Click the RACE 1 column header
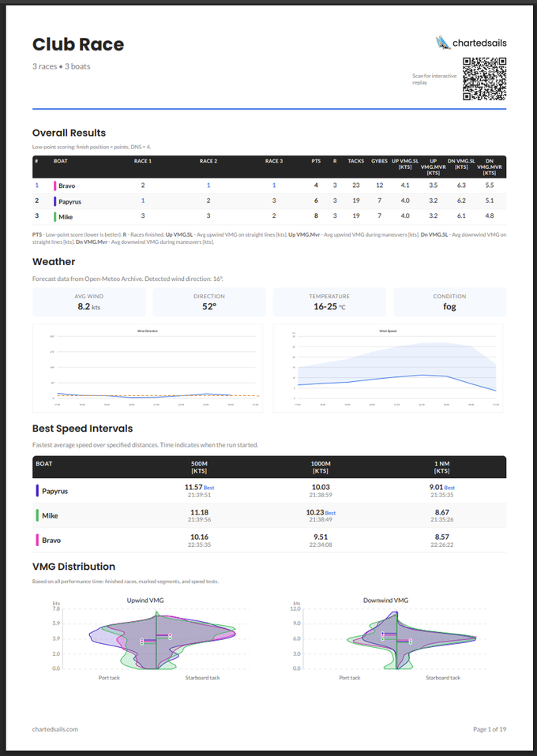Screen dimensions: 537x756 point(143,161)
